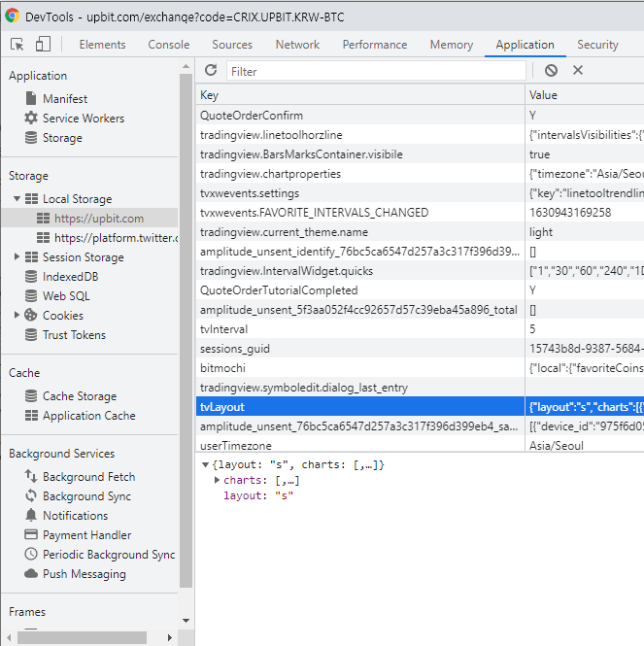Viewport: 644px width, 646px height.
Task: Click the sidebar horizontal scrollbar thumb
Action: [82, 637]
